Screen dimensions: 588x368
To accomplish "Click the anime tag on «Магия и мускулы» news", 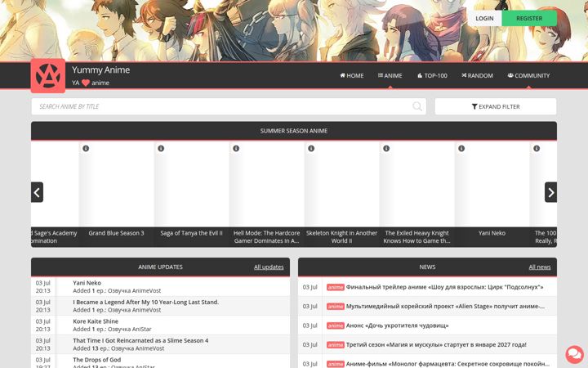I will 336,345.
